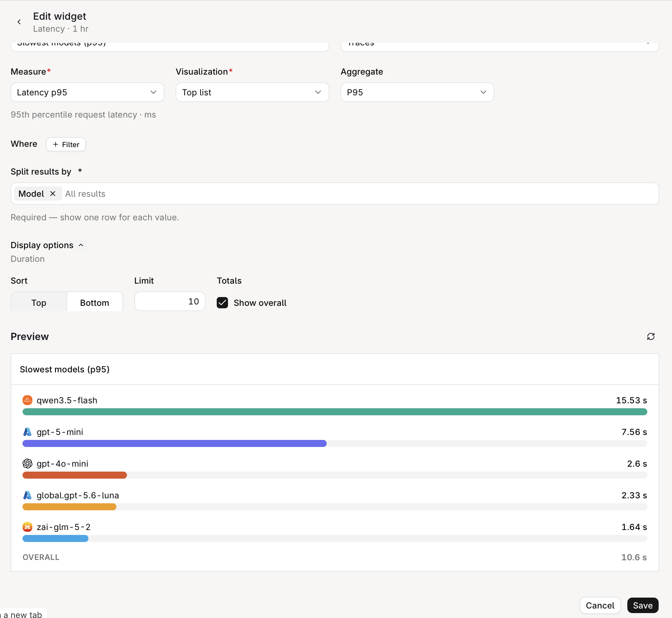This screenshot has height=618, width=672.
Task: Click the global.gpt-5.6-luna Azure icon
Action: (x=27, y=495)
